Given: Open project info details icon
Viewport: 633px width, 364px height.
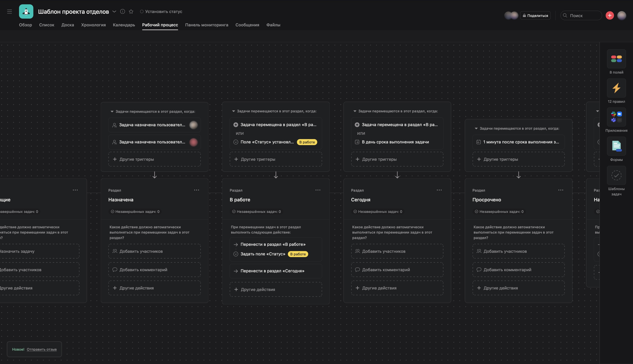Looking at the screenshot, I should (122, 11).
